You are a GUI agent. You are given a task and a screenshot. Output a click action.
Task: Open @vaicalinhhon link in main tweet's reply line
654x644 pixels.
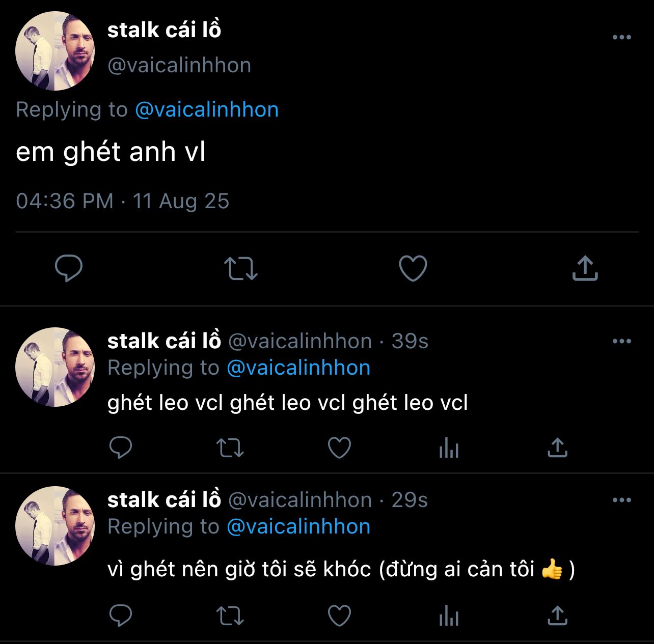tap(207, 110)
